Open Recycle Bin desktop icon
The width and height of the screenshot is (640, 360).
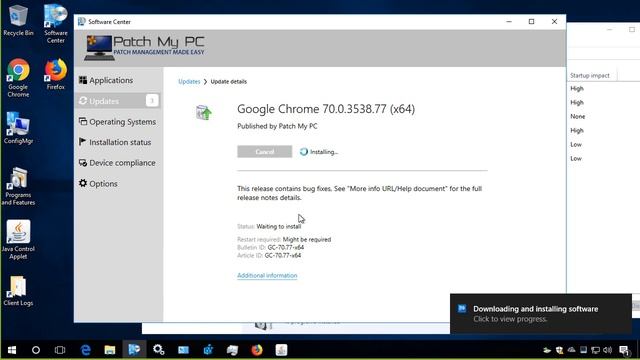coord(18,20)
